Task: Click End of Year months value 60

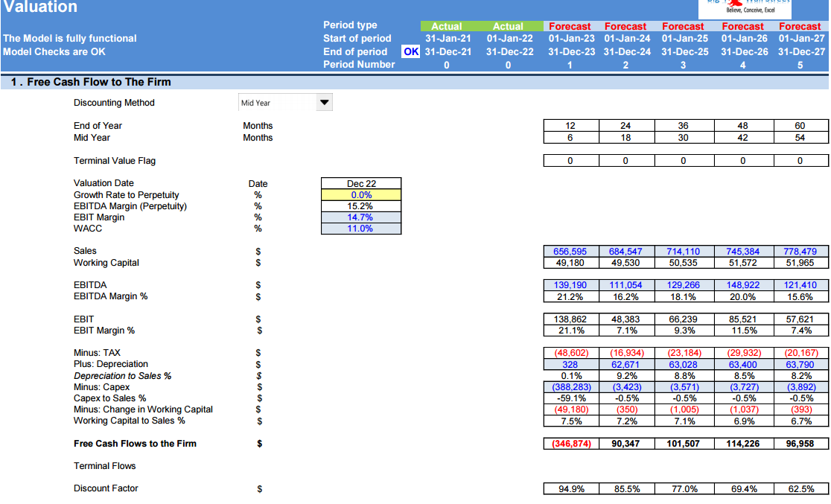Action: coord(800,126)
